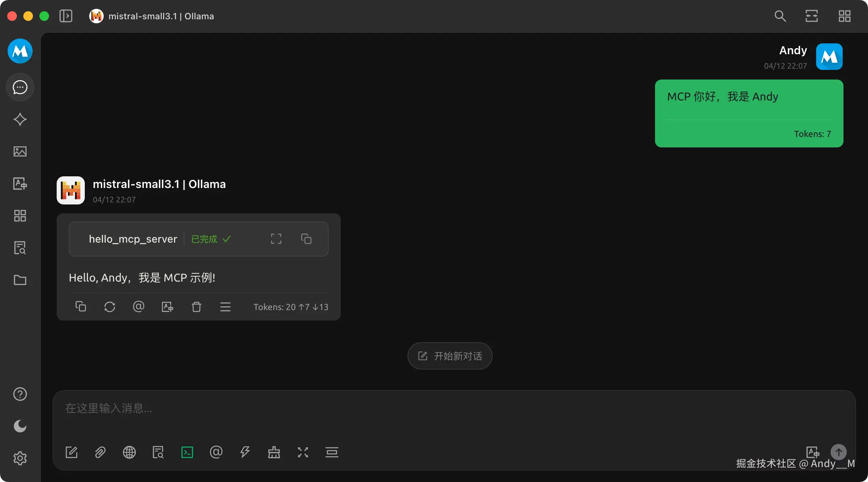Open the Files folder sidebar icon
This screenshot has height=482, width=868.
pos(20,280)
